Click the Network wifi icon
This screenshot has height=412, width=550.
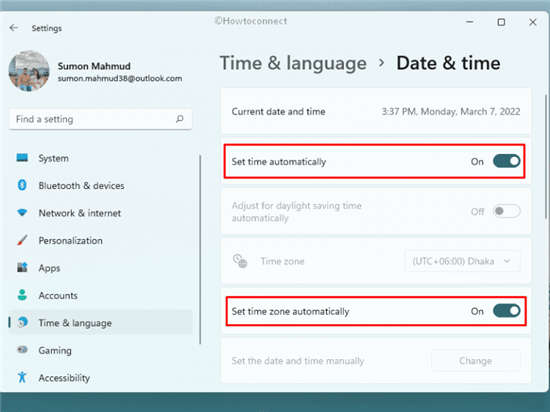[22, 212]
